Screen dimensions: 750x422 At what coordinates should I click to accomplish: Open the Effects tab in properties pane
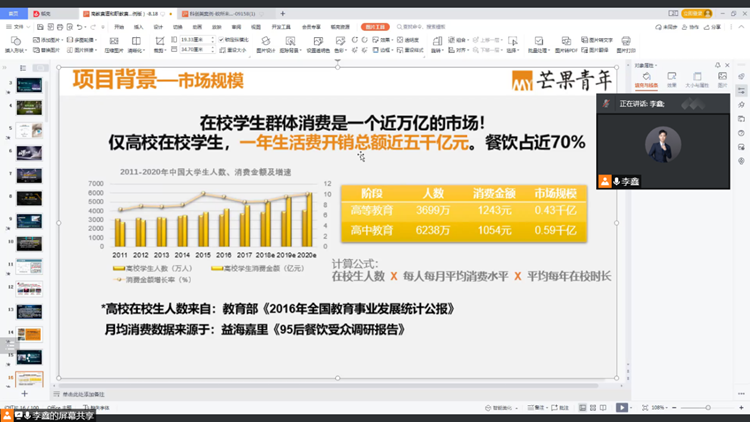coord(672,79)
